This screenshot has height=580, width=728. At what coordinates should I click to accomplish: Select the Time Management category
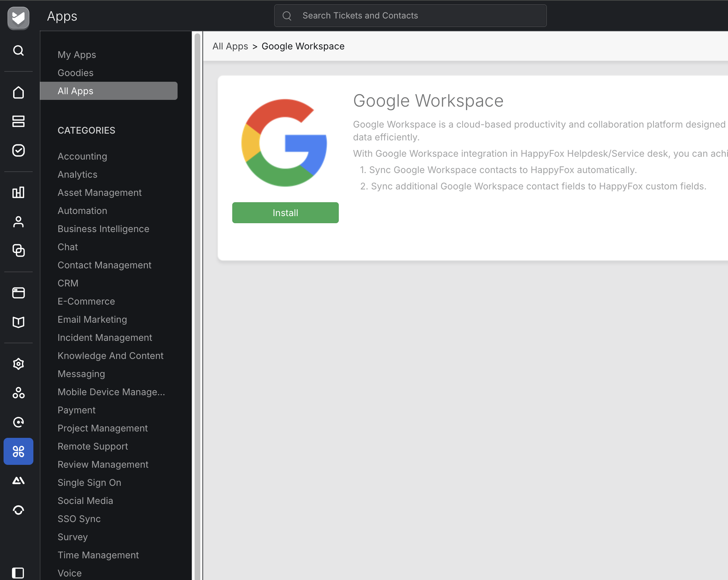pos(98,555)
